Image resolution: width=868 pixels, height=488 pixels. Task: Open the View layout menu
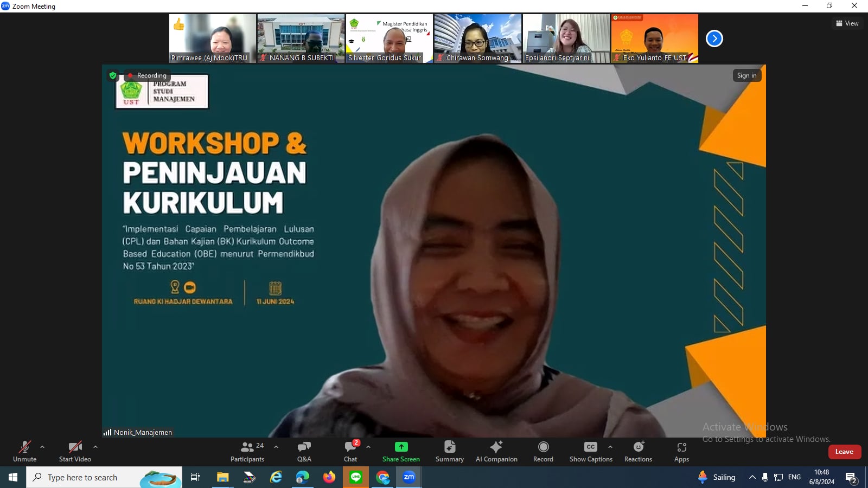(847, 23)
